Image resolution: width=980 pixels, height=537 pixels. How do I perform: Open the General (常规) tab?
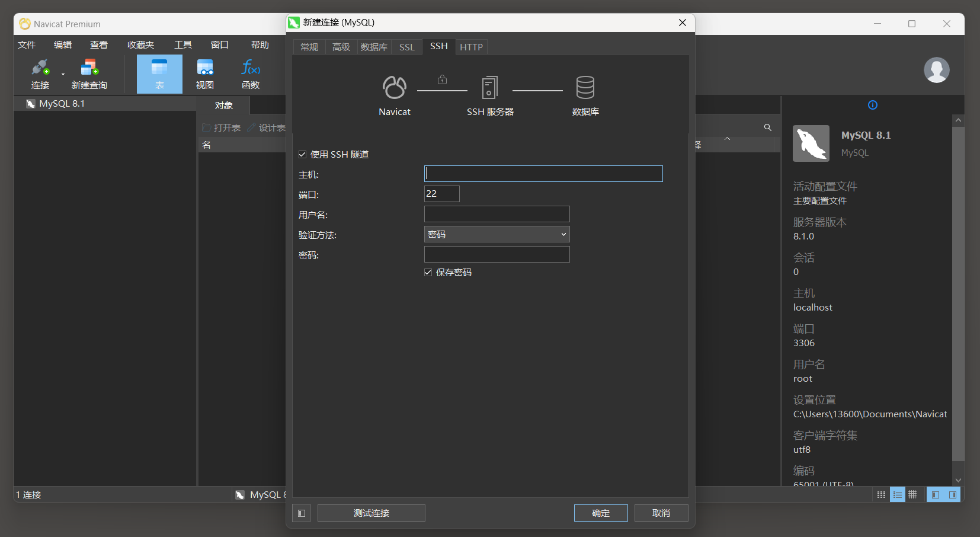309,47
